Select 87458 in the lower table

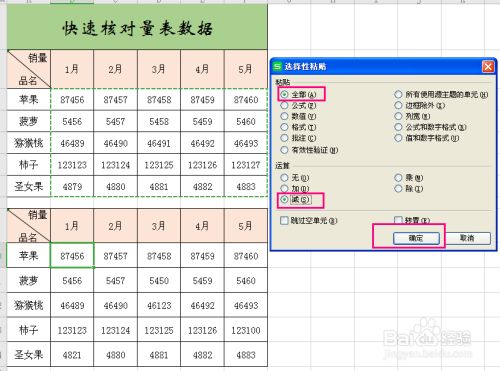159,255
